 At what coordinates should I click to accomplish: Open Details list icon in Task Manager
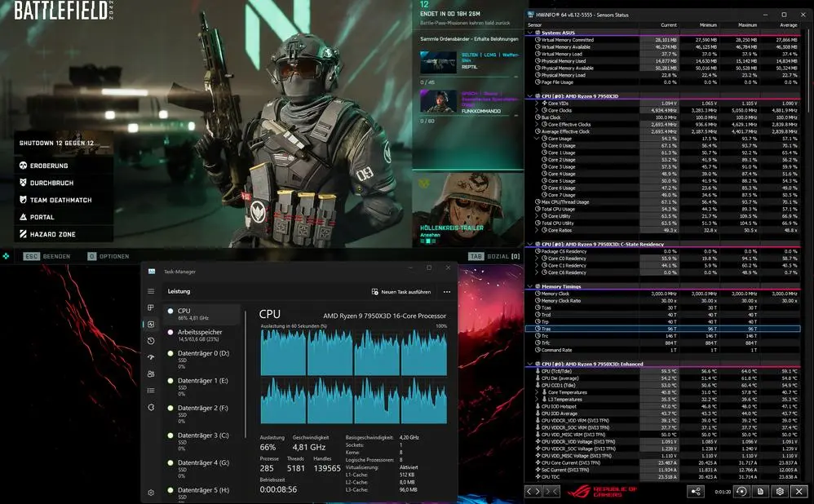coord(151,391)
